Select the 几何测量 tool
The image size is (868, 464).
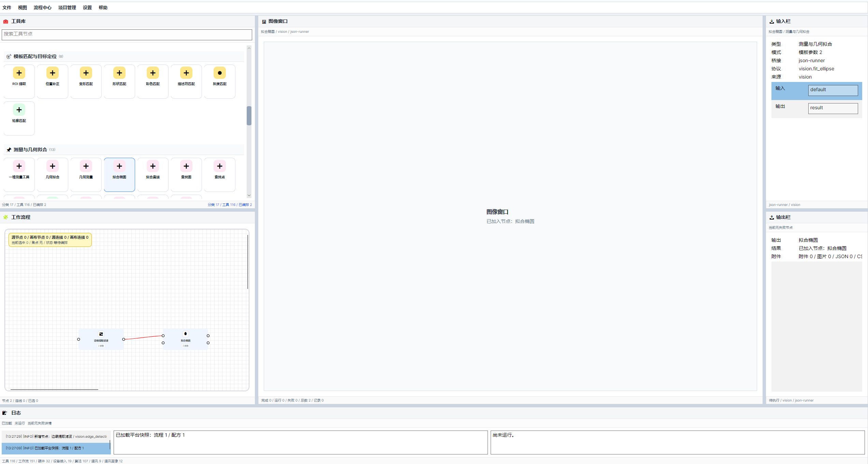86,174
